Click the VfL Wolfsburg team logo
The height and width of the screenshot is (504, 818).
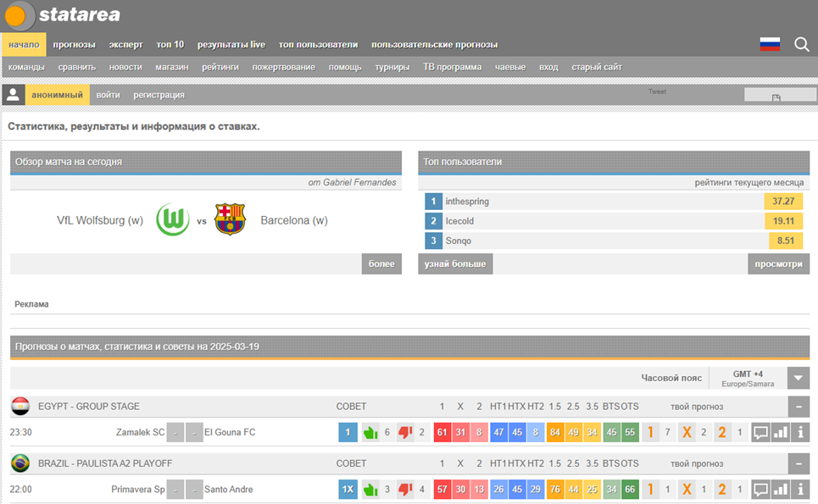coord(173,220)
